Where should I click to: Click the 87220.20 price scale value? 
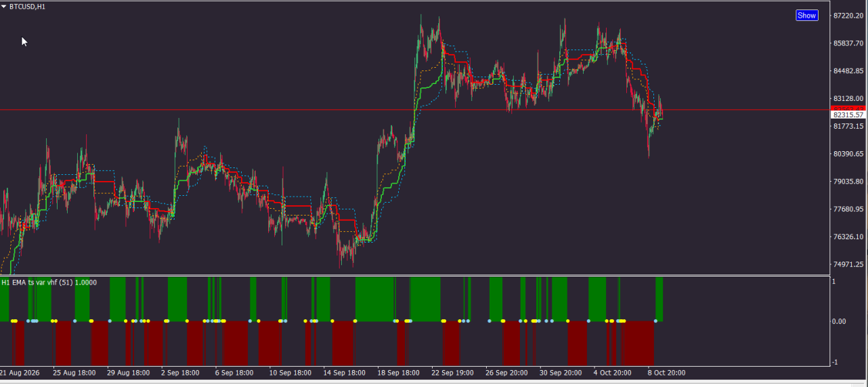click(x=848, y=16)
